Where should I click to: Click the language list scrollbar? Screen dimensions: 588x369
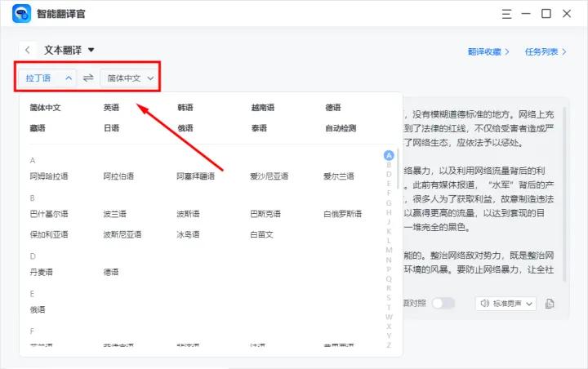(x=398, y=168)
